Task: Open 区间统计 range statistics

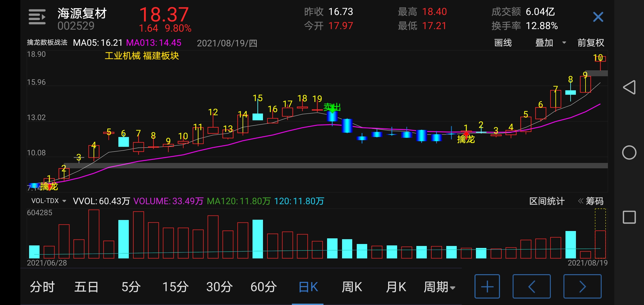Action: click(547, 201)
